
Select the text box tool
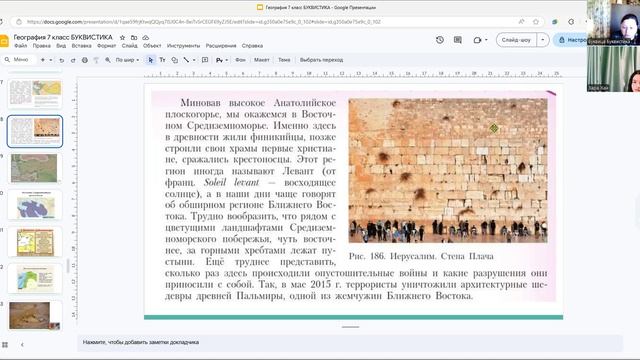pyautogui.click(x=162, y=60)
